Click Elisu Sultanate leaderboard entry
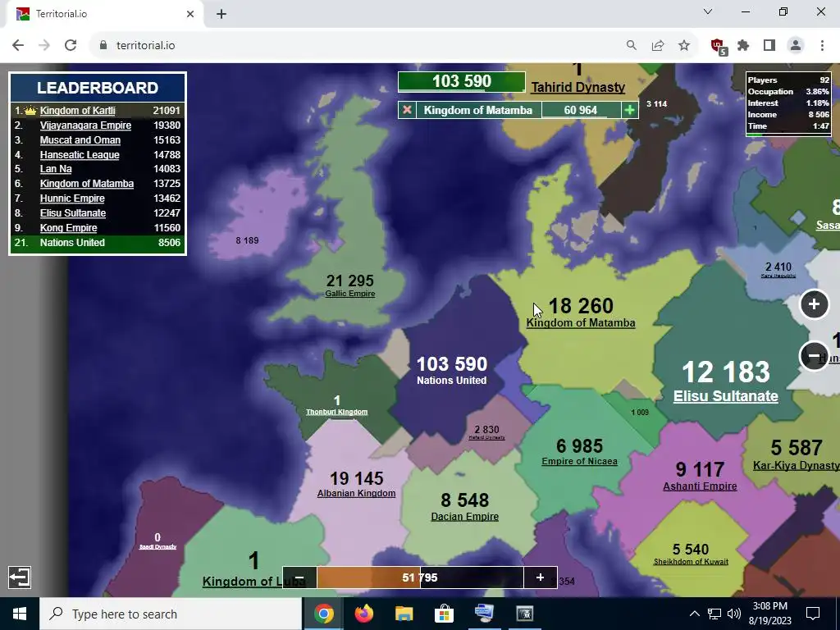Image resolution: width=840 pixels, height=630 pixels. point(73,213)
